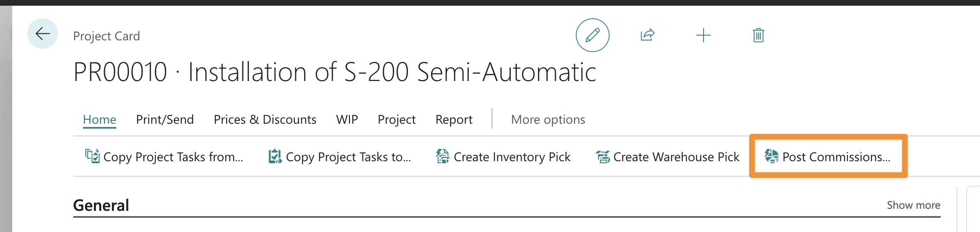Screen dimensions: 980x232
Task: Click the Copy Project Tasks from icon
Action: click(x=92, y=156)
